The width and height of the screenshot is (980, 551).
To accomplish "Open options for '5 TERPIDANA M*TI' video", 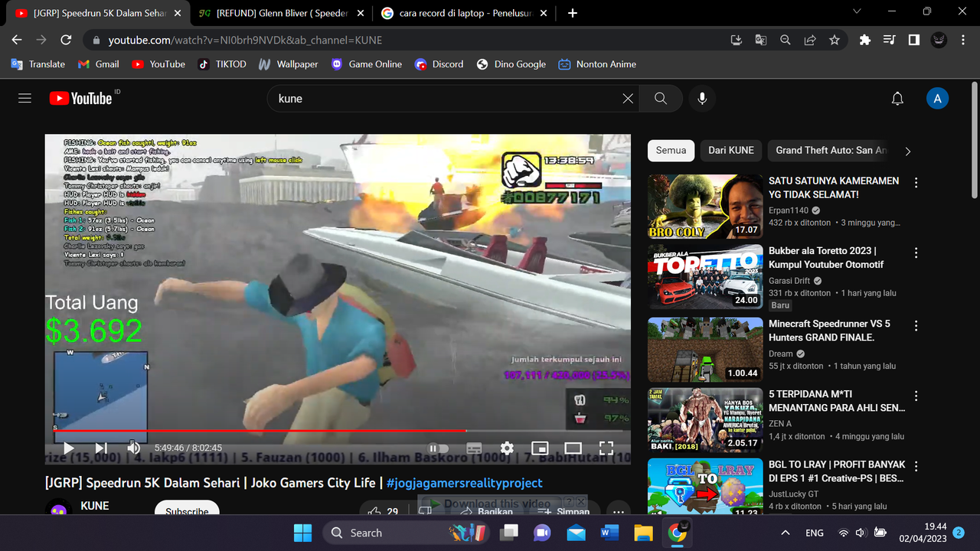I will [916, 396].
